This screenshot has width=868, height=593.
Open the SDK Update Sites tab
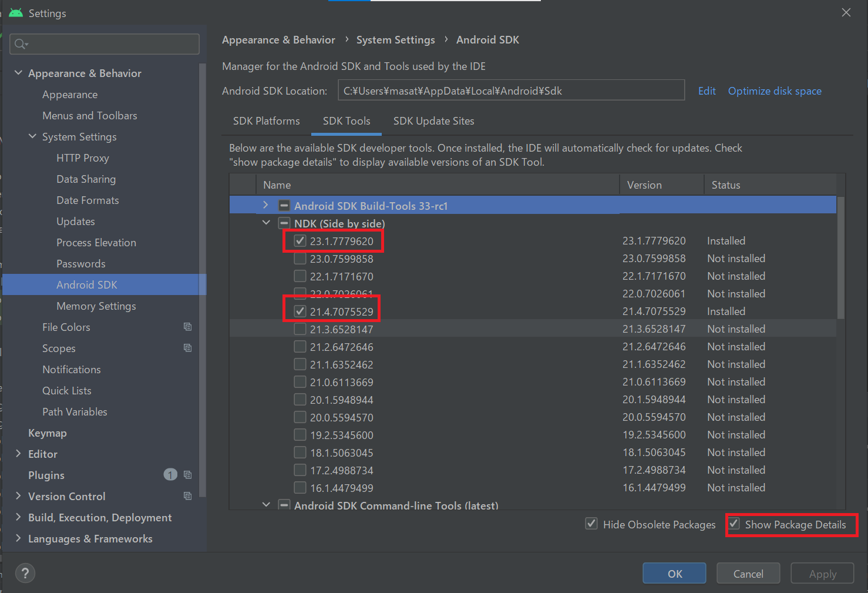pyautogui.click(x=433, y=121)
